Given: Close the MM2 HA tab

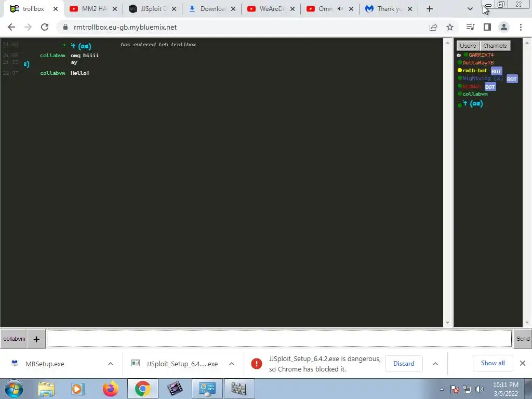Looking at the screenshot, I should [x=115, y=9].
